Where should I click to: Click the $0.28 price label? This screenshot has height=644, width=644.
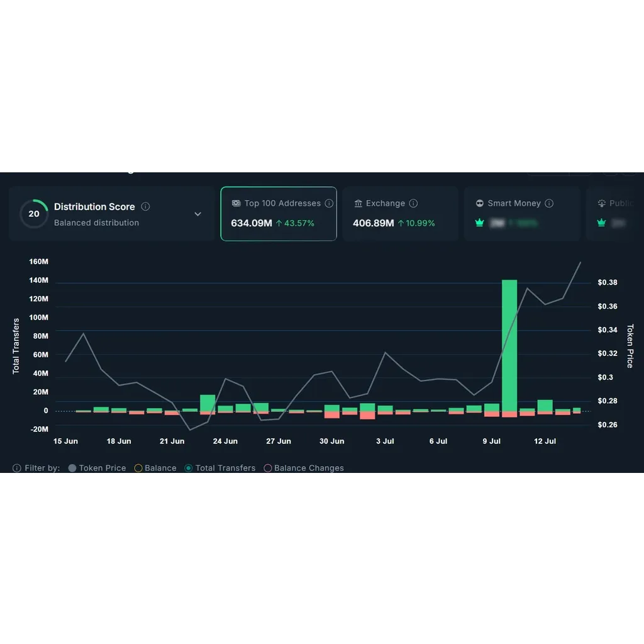click(x=608, y=401)
